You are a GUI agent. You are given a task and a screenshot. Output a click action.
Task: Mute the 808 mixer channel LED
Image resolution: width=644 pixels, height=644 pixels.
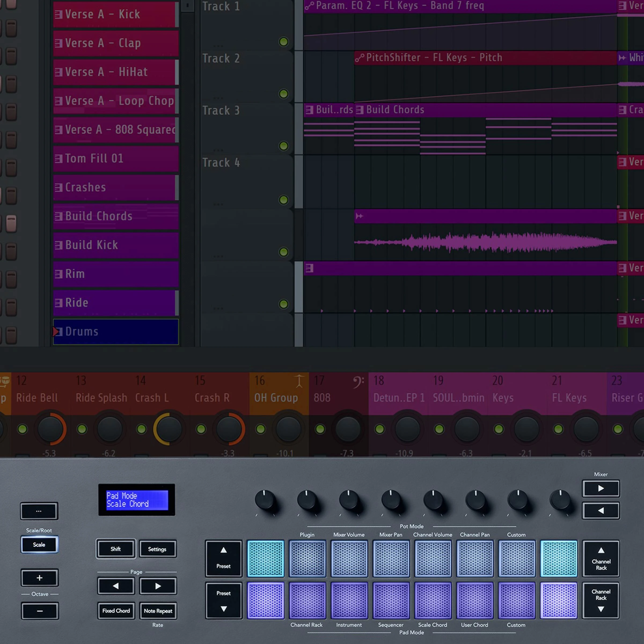pos(320,429)
